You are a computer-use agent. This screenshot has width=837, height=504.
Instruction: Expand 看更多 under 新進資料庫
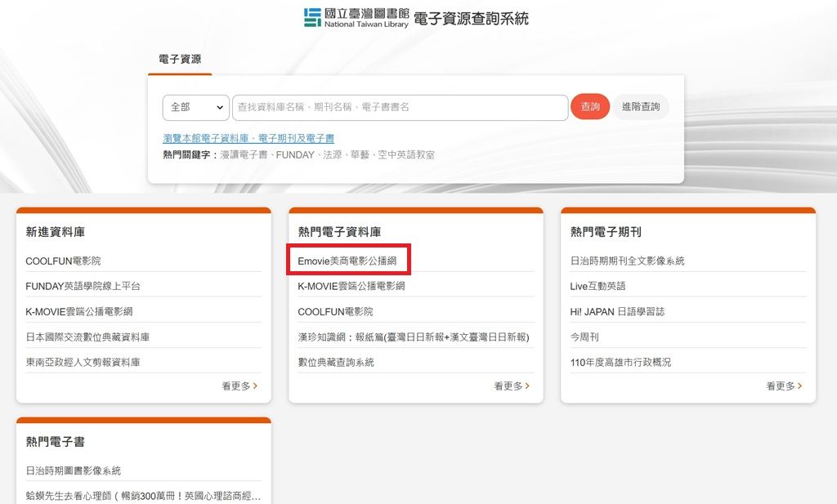239,386
